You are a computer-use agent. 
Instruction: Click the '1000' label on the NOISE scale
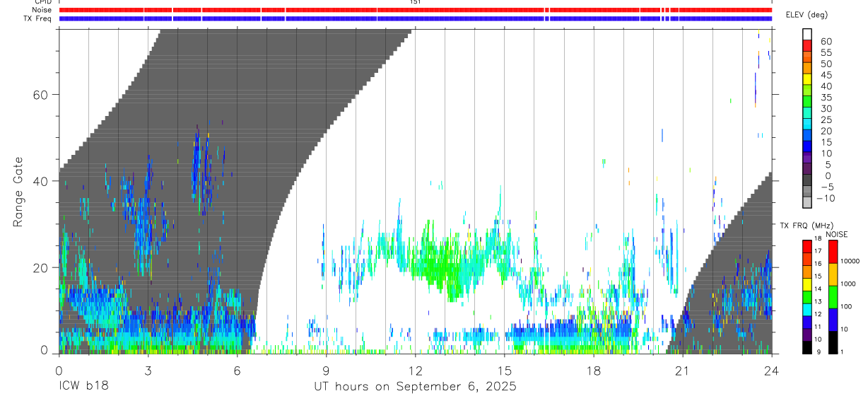click(849, 284)
